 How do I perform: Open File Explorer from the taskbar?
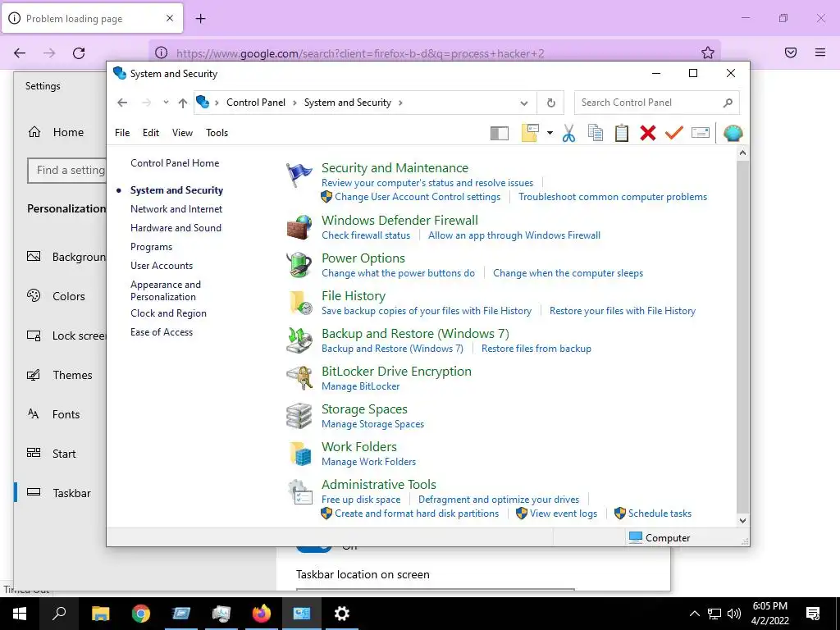pos(101,614)
